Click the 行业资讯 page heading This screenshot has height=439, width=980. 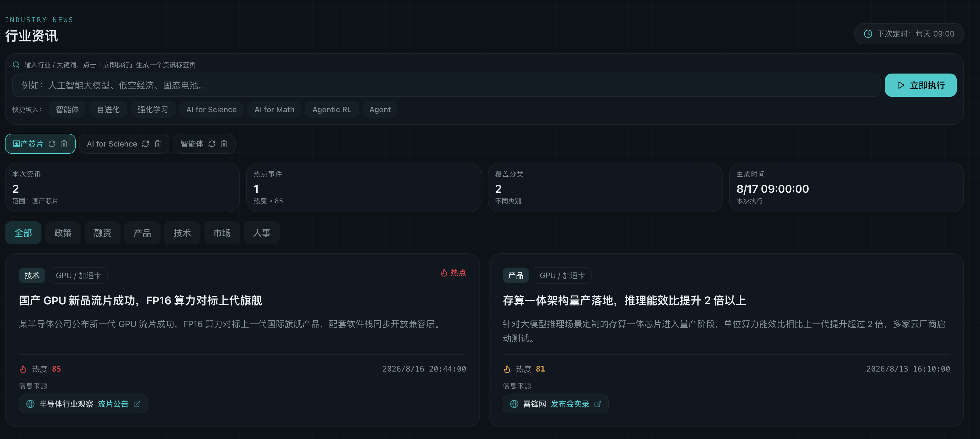pos(31,36)
